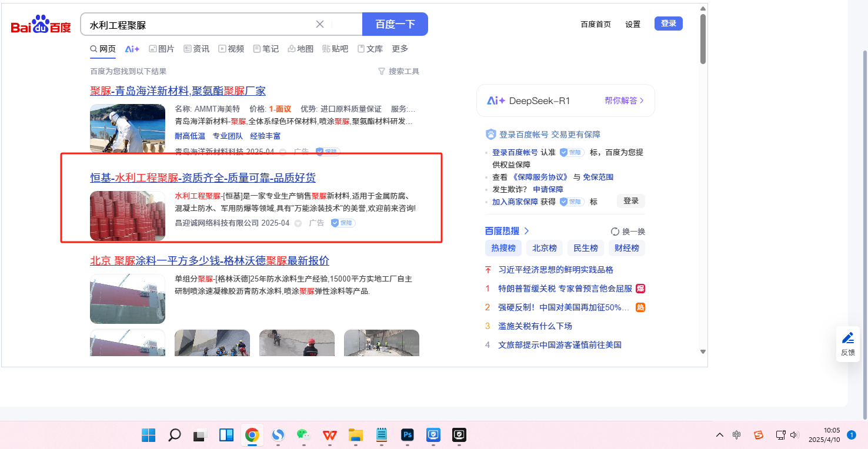The width and height of the screenshot is (868, 449).
Task: Open the 恒基-水利工程聚脲 result link
Action: pyautogui.click(x=203, y=177)
